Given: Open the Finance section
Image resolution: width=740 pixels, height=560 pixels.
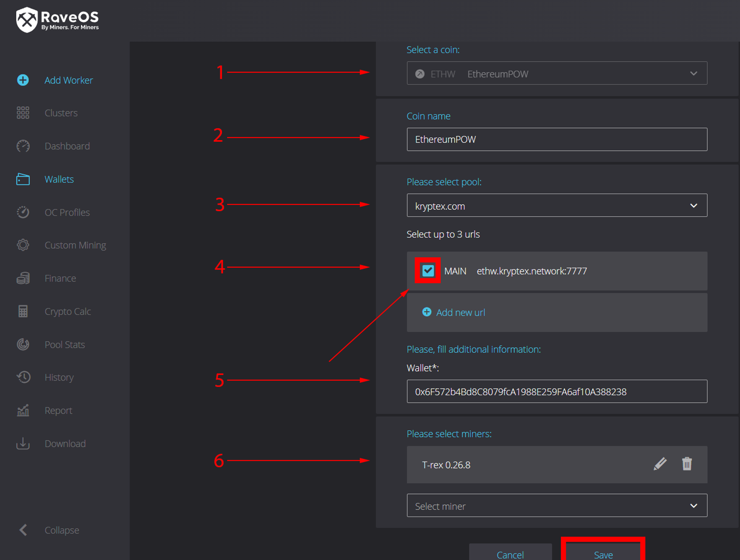Looking at the screenshot, I should [60, 278].
